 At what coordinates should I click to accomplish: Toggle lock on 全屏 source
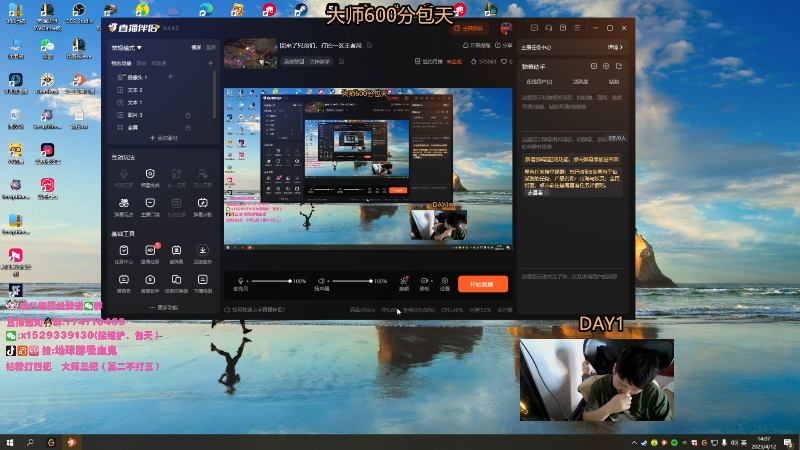(188, 127)
